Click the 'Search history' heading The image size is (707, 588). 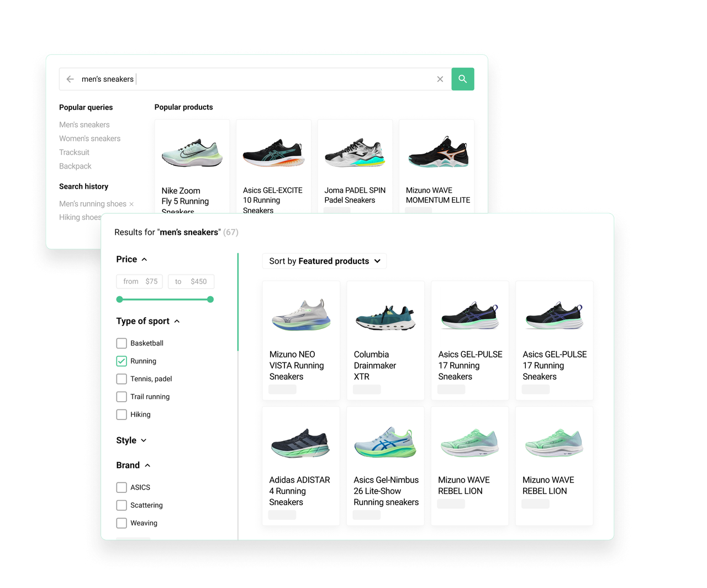(x=83, y=186)
